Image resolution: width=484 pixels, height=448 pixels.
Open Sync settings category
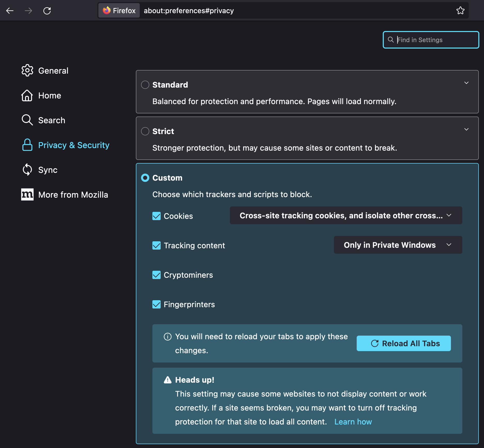coord(40,170)
